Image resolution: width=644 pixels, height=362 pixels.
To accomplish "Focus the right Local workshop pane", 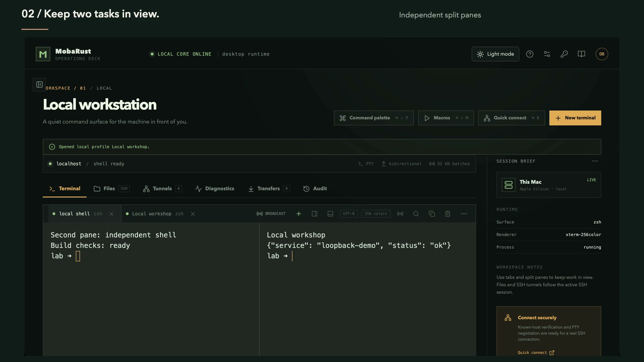I will coord(368,289).
